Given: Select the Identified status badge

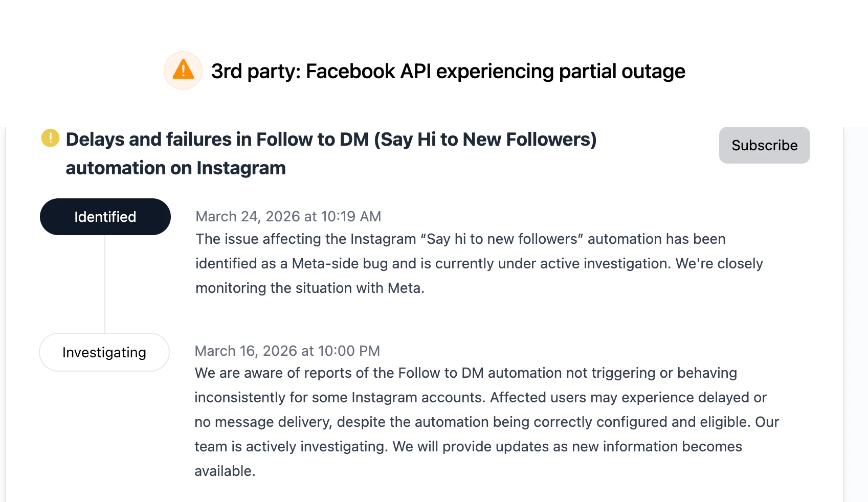Looking at the screenshot, I should [x=105, y=217].
